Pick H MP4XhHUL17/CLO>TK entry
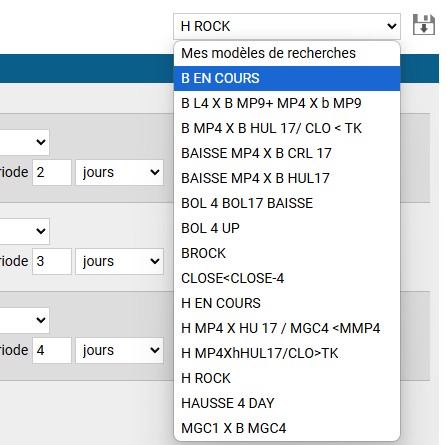This screenshot has height=445, width=446. coord(287,353)
